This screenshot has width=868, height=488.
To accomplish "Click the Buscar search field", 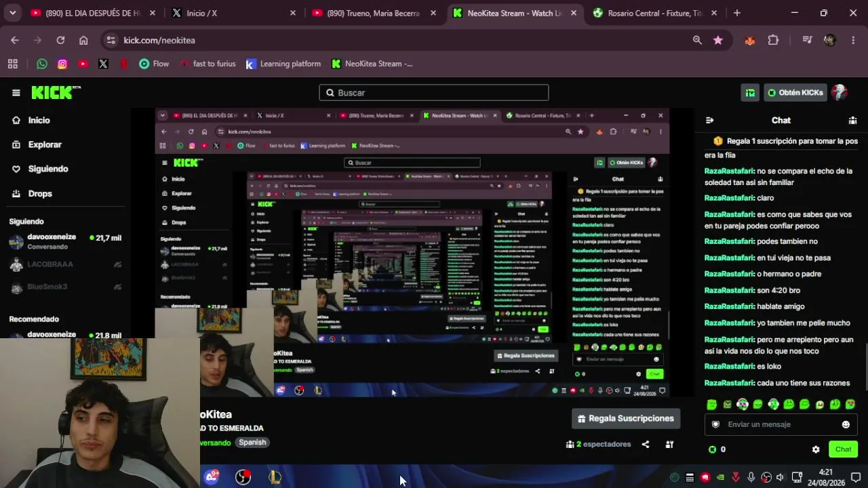I will [x=434, y=93].
